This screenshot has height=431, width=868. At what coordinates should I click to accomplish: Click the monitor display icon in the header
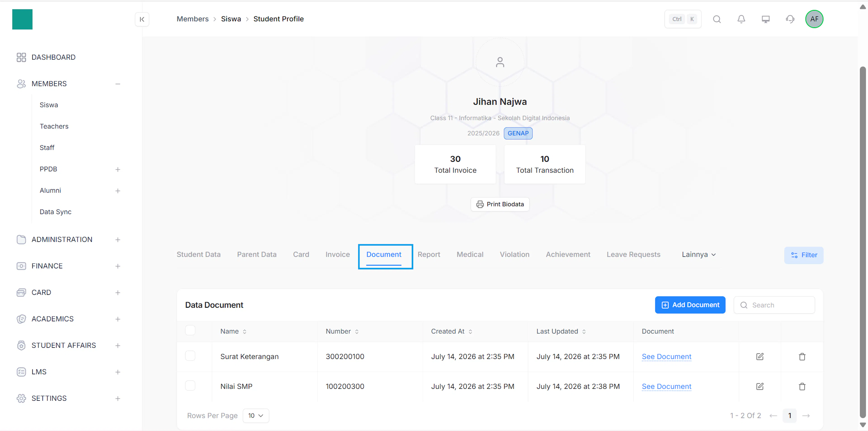[766, 19]
